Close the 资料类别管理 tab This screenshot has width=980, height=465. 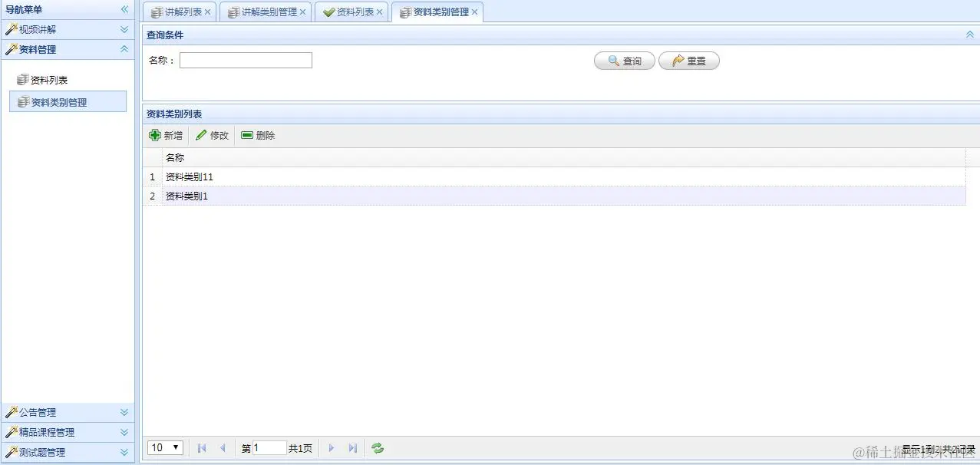(x=475, y=12)
